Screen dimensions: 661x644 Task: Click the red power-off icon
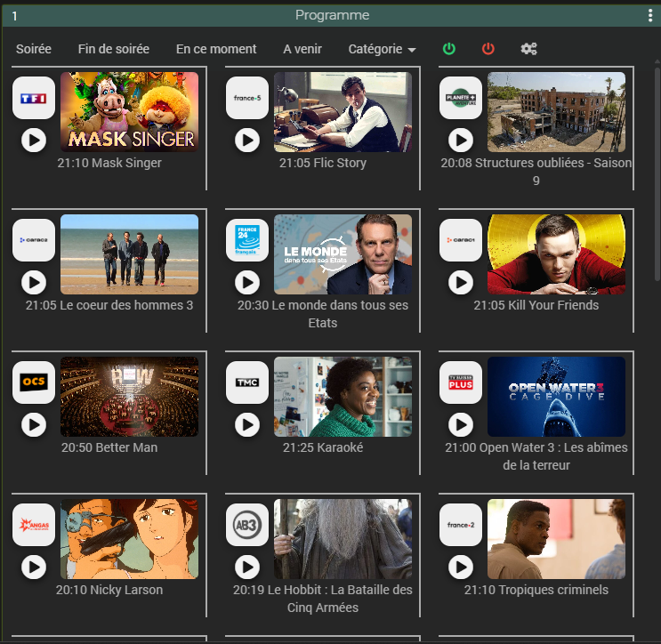tap(488, 49)
